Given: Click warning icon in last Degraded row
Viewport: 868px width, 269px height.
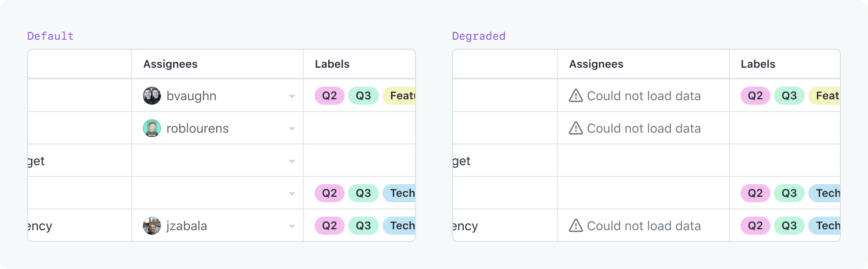Looking at the screenshot, I should 576,226.
